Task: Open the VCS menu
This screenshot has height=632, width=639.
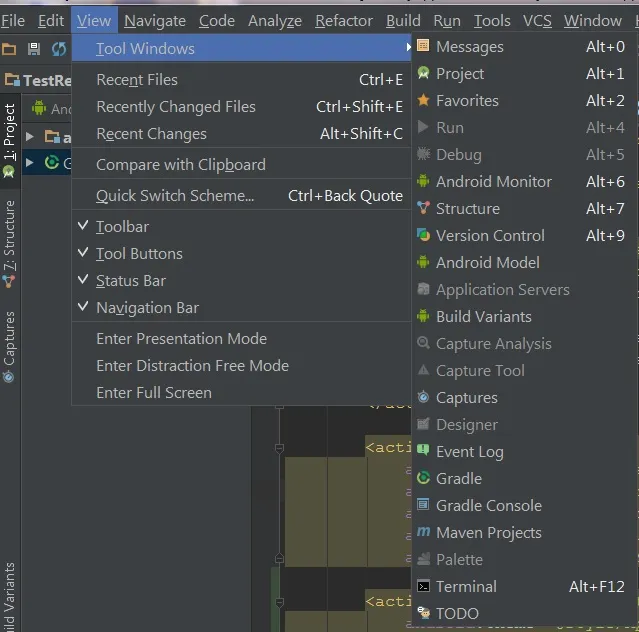Action: click(537, 20)
